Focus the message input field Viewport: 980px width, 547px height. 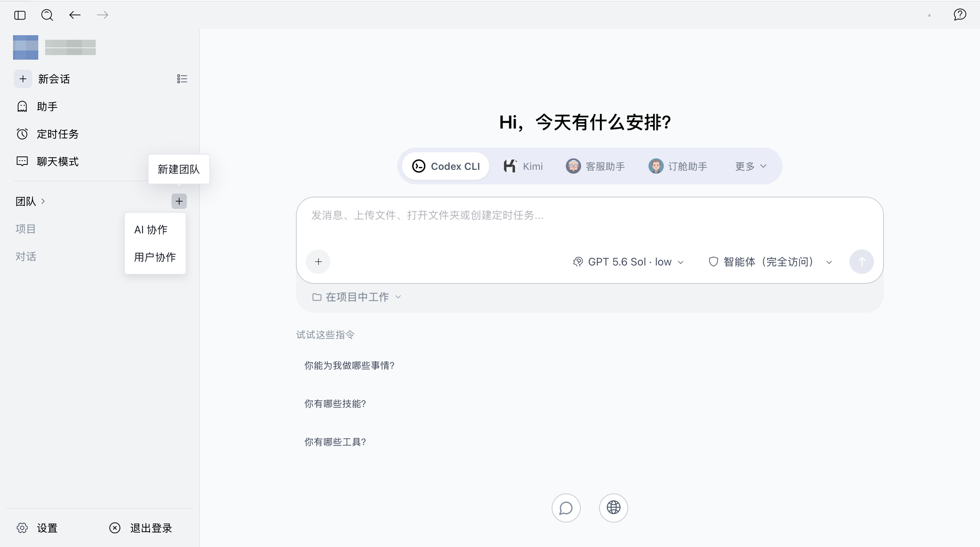click(590, 215)
